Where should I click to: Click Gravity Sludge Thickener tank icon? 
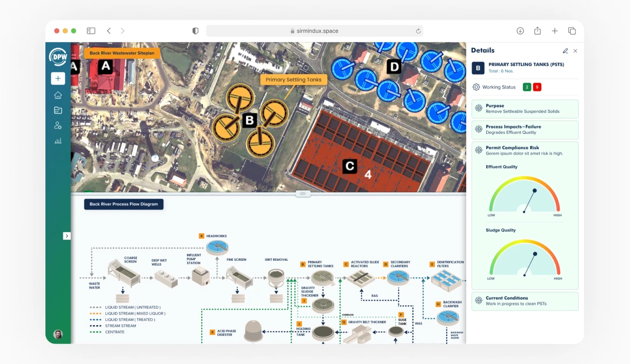(323, 306)
